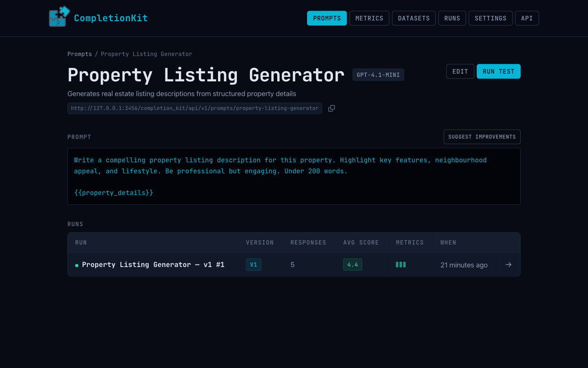Click the PROMPT section label
This screenshot has height=368, width=588.
click(79, 137)
